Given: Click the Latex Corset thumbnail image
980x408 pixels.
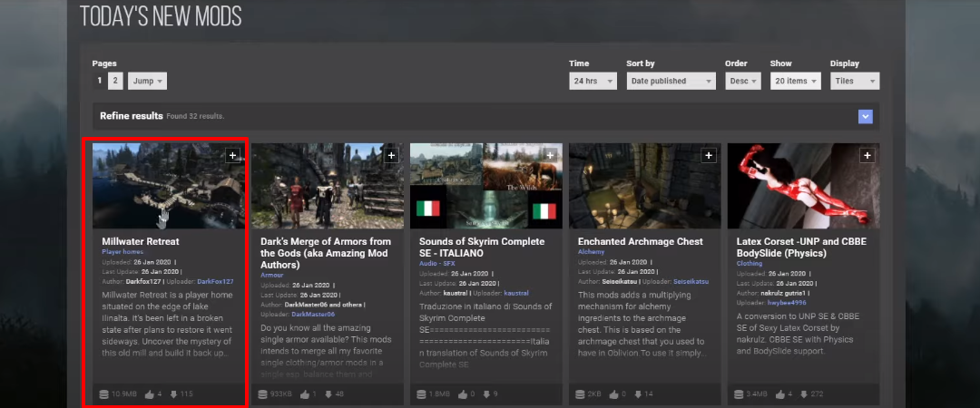Looking at the screenshot, I should (804, 186).
